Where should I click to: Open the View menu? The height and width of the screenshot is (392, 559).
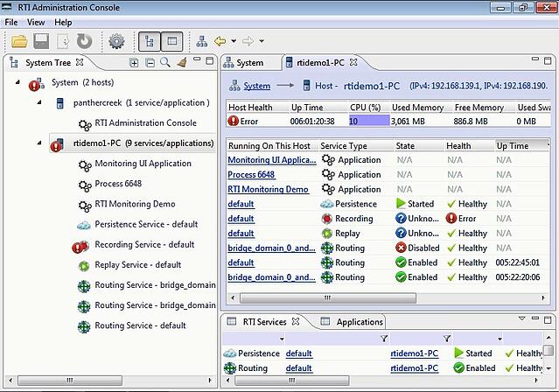[36, 22]
